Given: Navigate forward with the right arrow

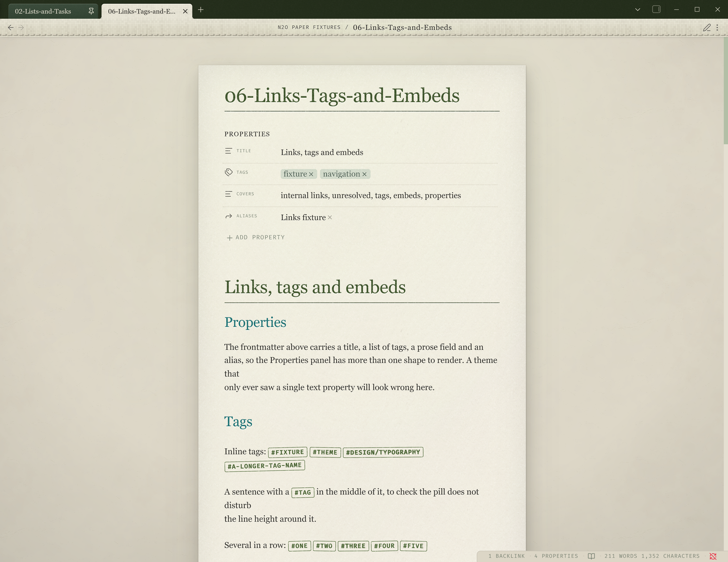Looking at the screenshot, I should [x=21, y=28].
